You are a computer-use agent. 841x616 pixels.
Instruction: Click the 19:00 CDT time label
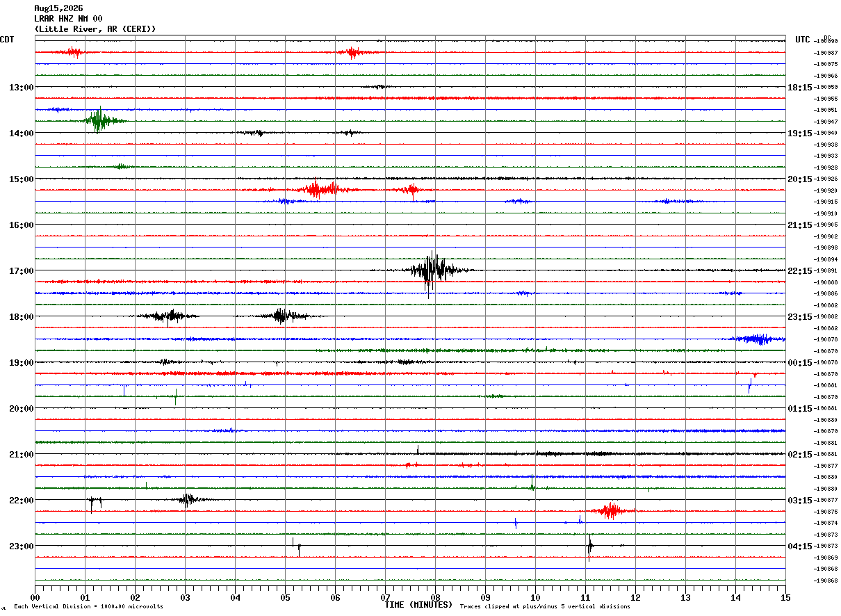[x=21, y=362]
